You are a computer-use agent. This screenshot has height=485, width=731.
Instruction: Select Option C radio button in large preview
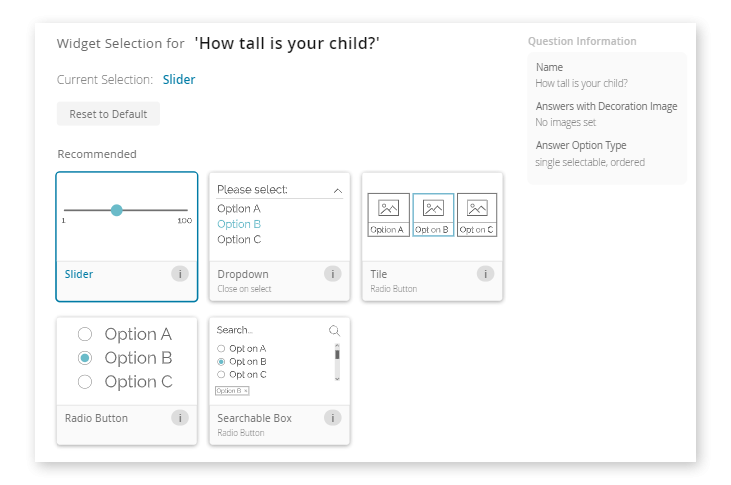coord(85,382)
